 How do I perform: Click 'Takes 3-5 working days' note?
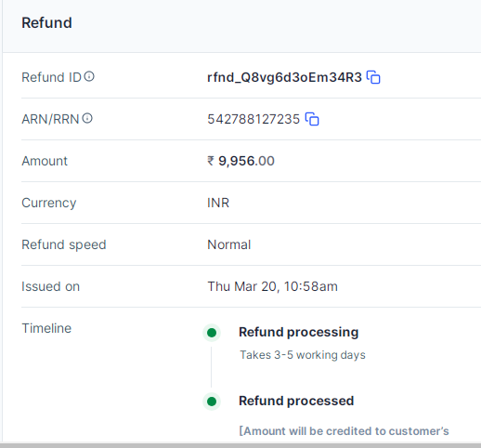[x=303, y=355]
